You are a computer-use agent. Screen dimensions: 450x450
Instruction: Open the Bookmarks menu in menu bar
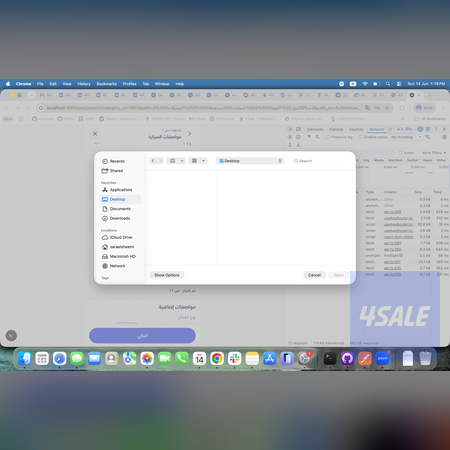click(107, 84)
